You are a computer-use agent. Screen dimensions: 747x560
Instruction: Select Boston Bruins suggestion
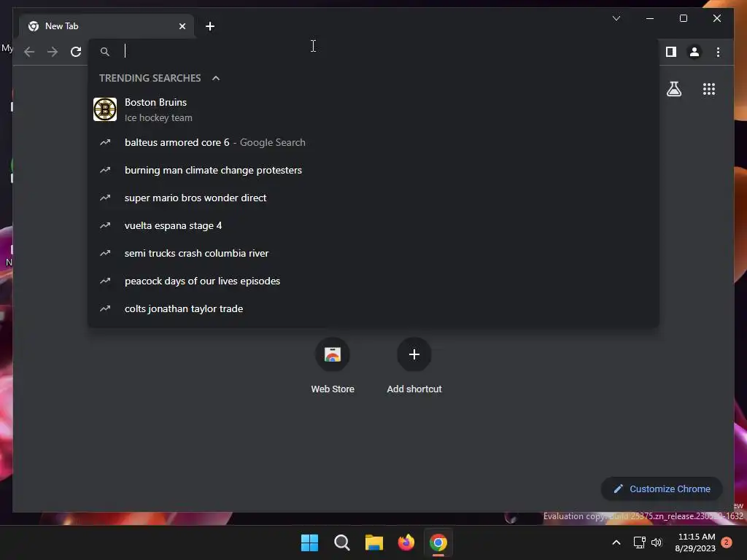[x=373, y=109]
